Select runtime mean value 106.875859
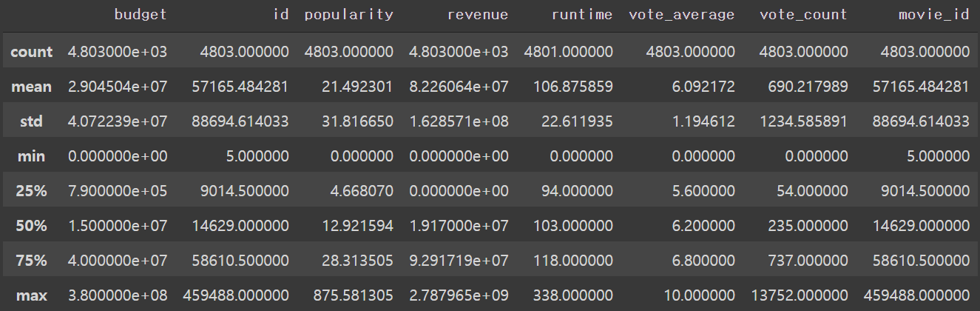Screen dimensions: 980x311 point(573,87)
